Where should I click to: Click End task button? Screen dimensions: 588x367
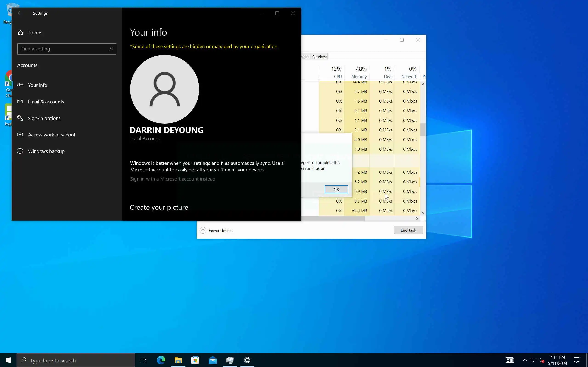[x=408, y=230]
